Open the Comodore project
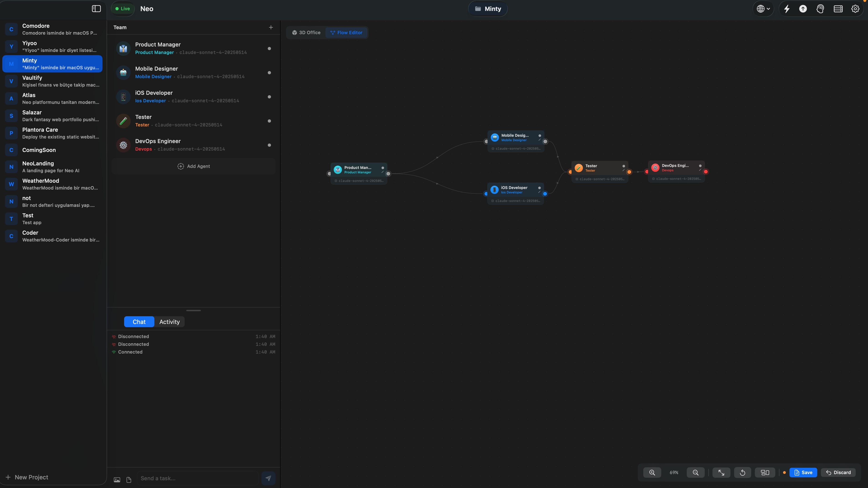Image resolution: width=868 pixels, height=488 pixels. 52,29
